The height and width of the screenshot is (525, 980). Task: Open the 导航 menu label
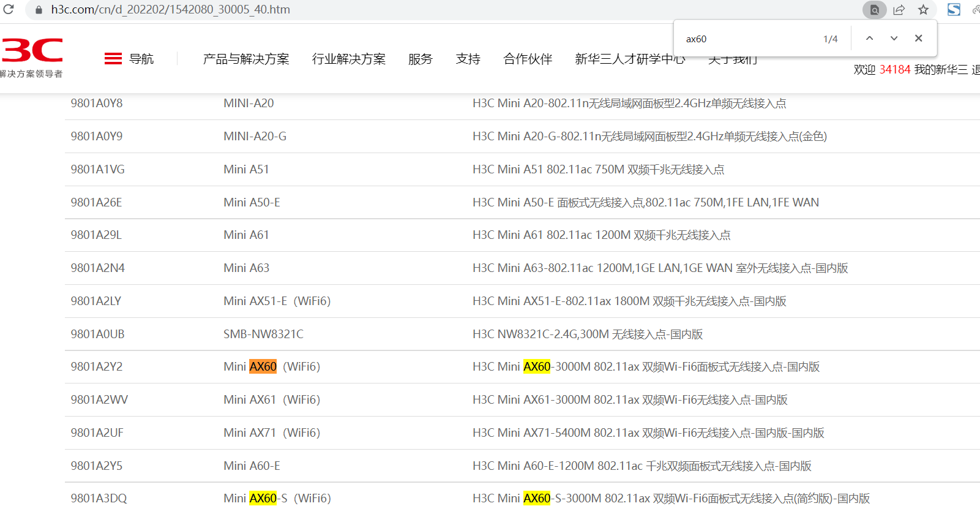click(x=141, y=59)
